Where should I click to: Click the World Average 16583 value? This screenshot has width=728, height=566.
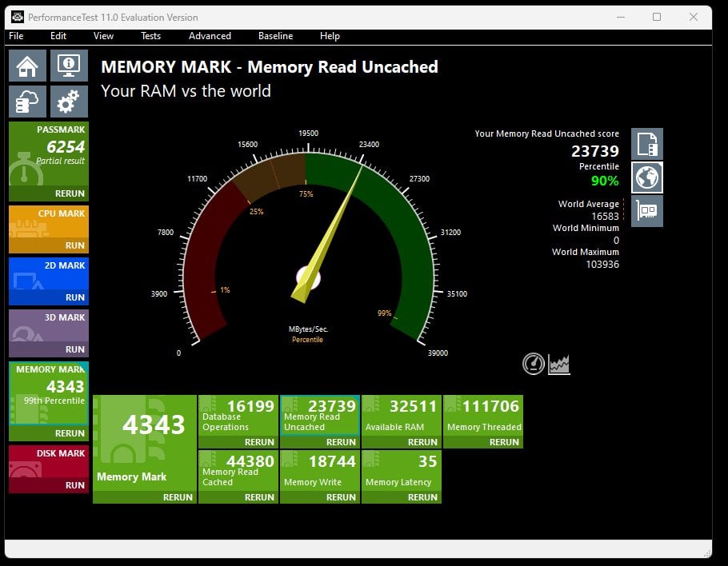pos(605,216)
